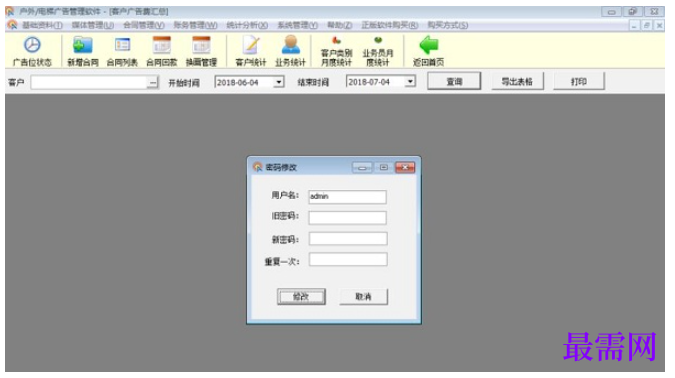Focus the 旧密码 input field
This screenshot has width=675, height=378.
point(347,217)
